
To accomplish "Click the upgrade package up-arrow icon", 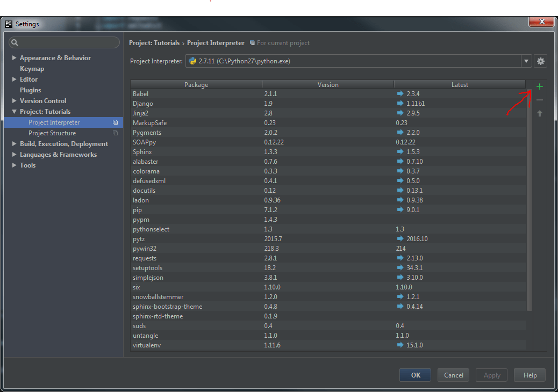I will (x=540, y=113).
